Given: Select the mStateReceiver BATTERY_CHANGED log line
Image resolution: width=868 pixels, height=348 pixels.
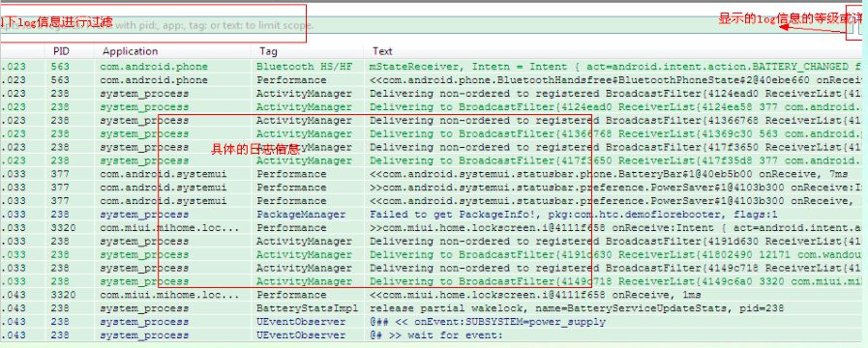Looking at the screenshot, I should click(615, 67).
